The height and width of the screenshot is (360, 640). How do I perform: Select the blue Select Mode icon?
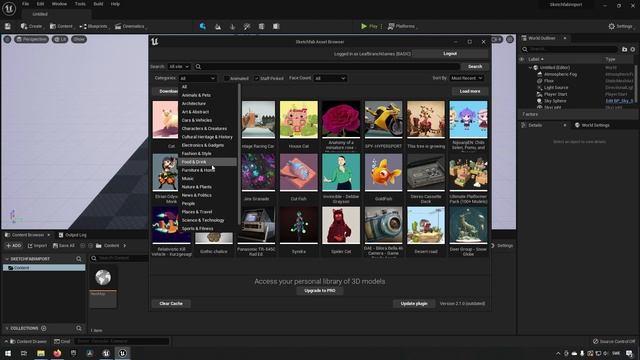click(202, 26)
